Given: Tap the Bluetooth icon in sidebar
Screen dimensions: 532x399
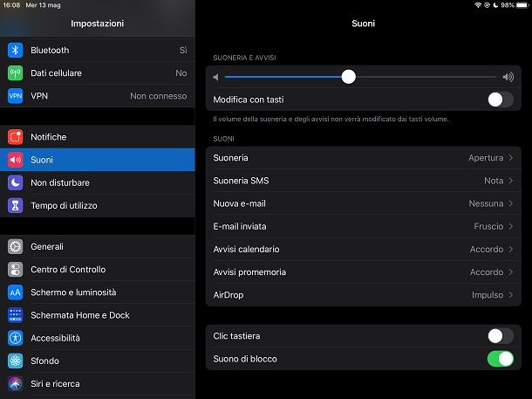Looking at the screenshot, I should pos(16,51).
